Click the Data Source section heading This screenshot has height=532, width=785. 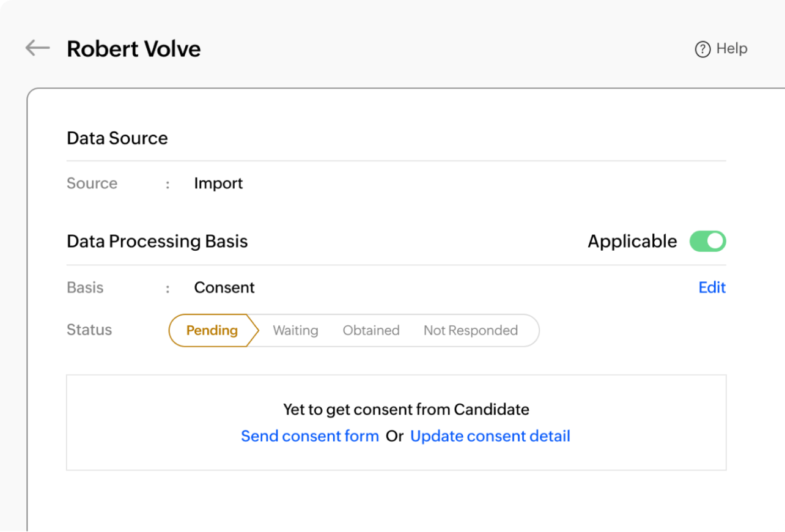pos(117,138)
